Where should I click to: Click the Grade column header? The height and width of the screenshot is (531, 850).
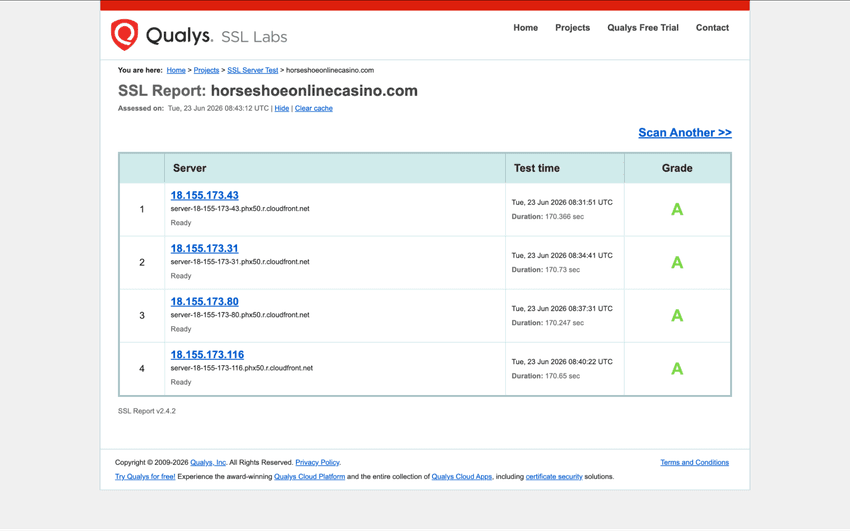(677, 169)
